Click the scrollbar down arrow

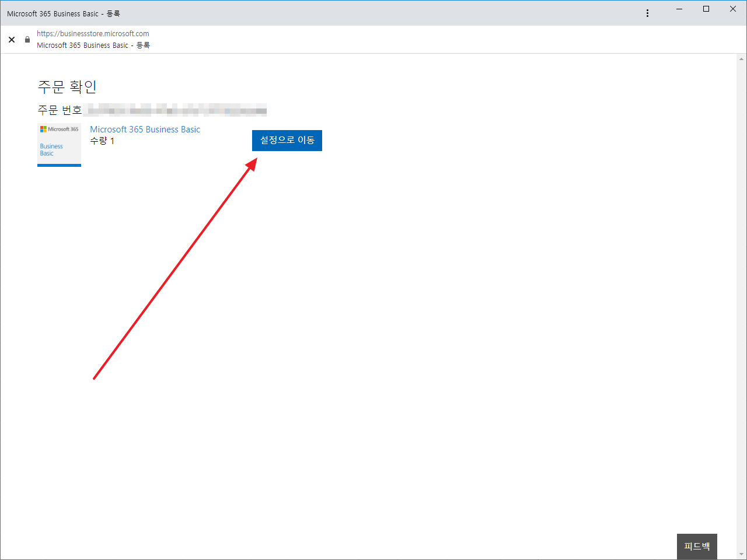coord(741,554)
